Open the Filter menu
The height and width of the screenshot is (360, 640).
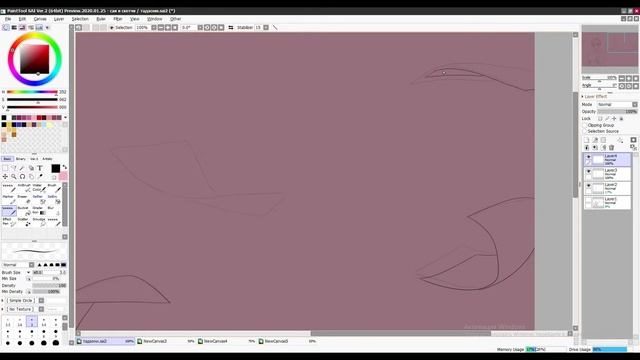118,19
